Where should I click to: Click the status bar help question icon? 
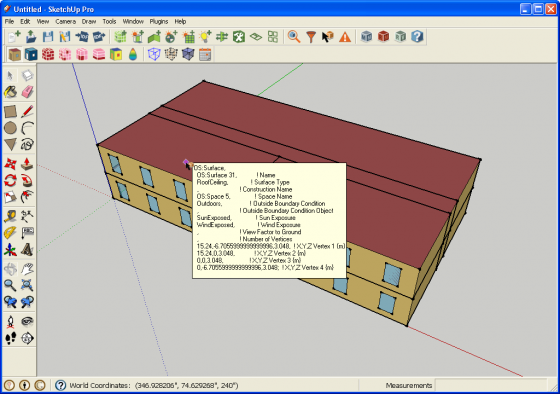pos(60,385)
